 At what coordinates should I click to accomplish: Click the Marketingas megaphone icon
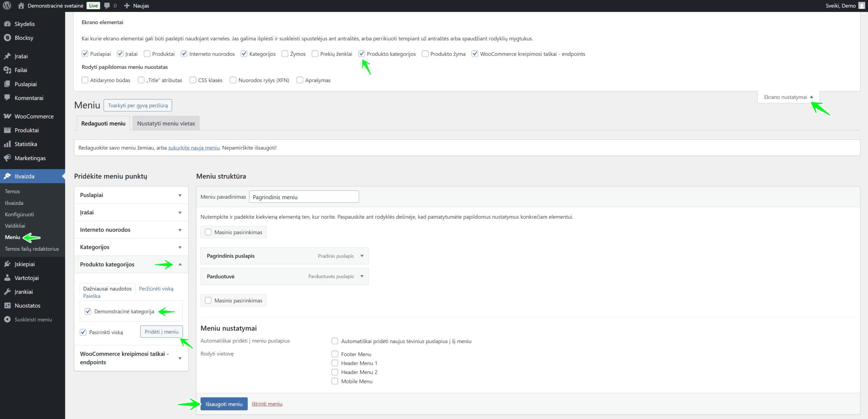(7, 158)
